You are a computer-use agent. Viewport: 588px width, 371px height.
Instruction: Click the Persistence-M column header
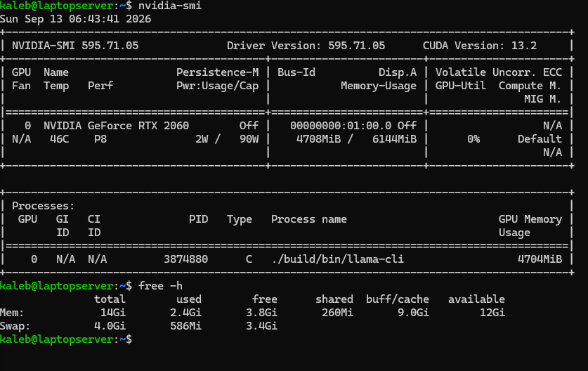[x=218, y=72]
